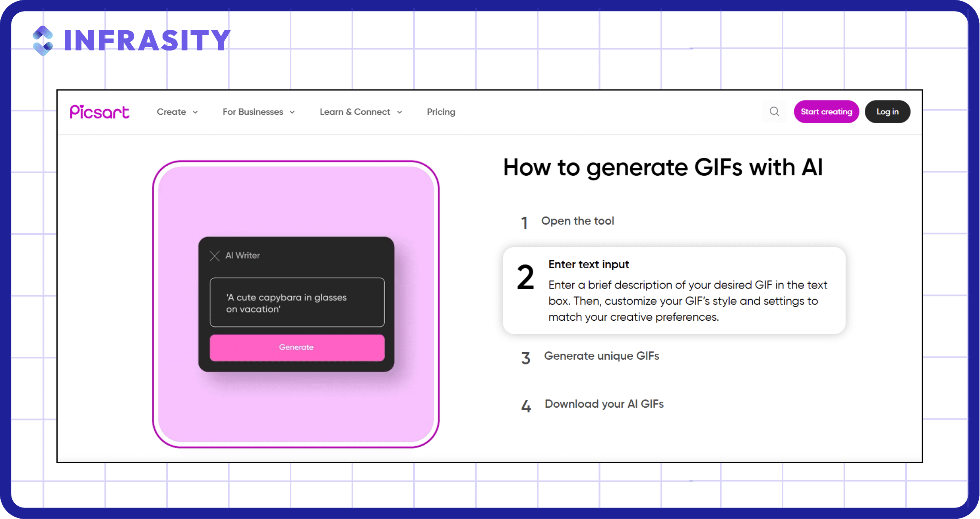Image resolution: width=980 pixels, height=519 pixels.
Task: Click the For Businesses menu label
Action: coord(253,112)
